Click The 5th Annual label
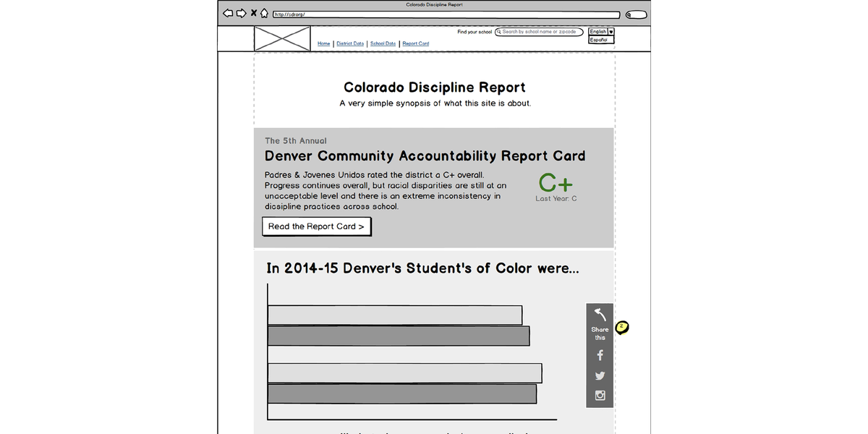Viewport: 868px width, 434px height. [296, 140]
